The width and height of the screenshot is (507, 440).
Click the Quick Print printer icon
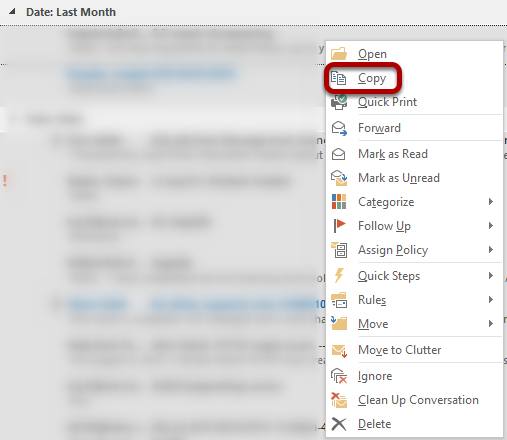pyautogui.click(x=339, y=102)
